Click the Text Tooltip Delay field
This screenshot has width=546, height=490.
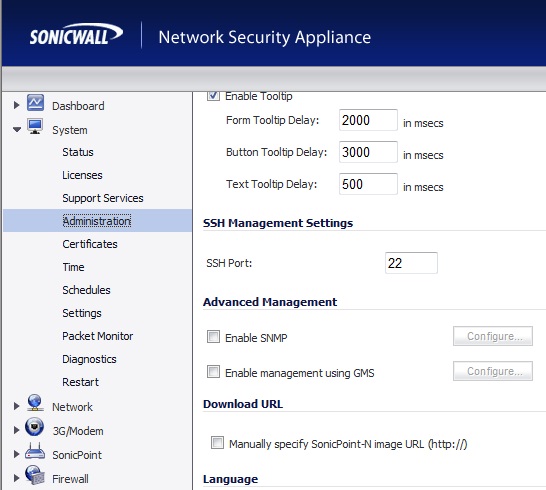click(368, 184)
